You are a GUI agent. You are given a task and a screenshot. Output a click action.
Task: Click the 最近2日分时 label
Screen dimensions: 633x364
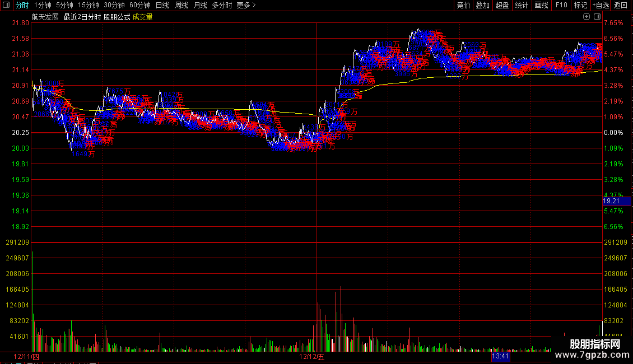click(x=82, y=17)
